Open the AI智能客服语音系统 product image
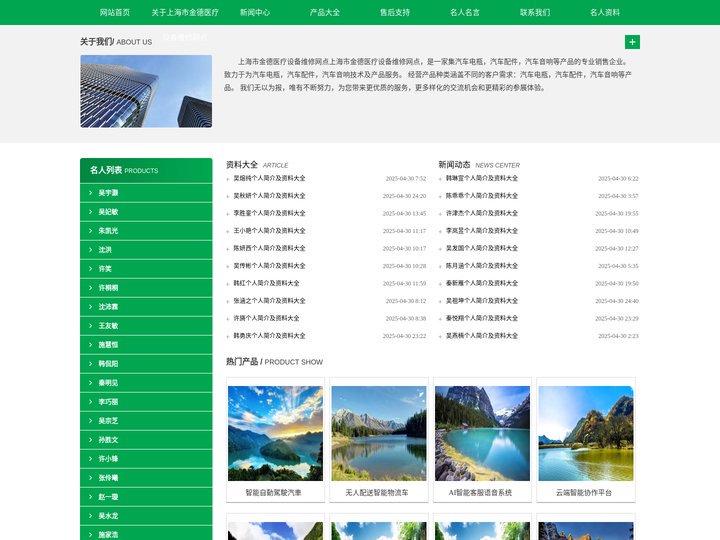The image size is (720, 540). [483, 433]
